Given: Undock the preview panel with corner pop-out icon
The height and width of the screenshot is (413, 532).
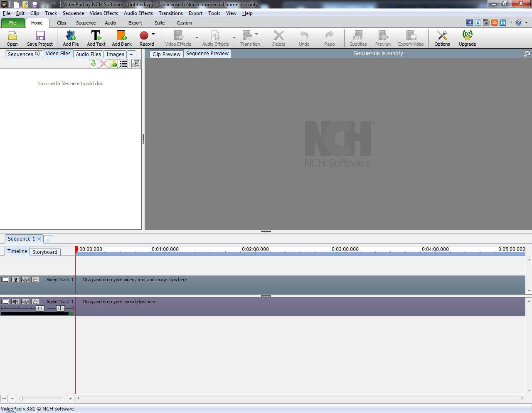Looking at the screenshot, I should click(x=527, y=53).
